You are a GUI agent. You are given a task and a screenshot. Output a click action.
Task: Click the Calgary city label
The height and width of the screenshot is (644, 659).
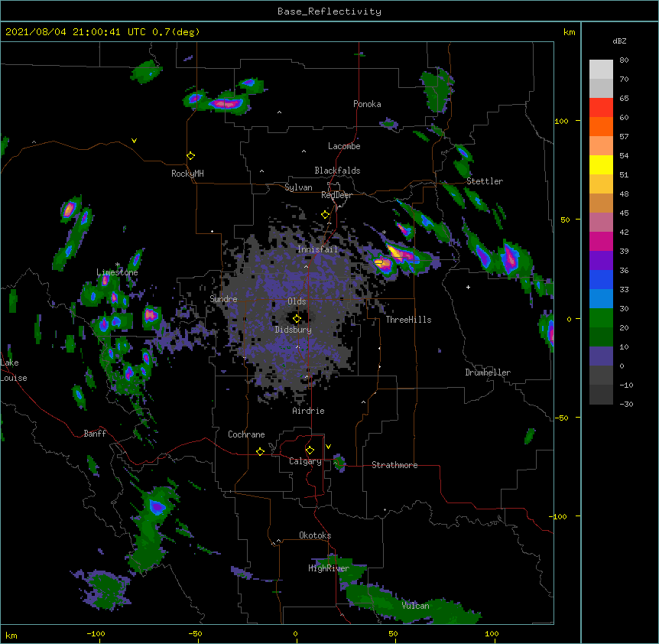coord(305,461)
